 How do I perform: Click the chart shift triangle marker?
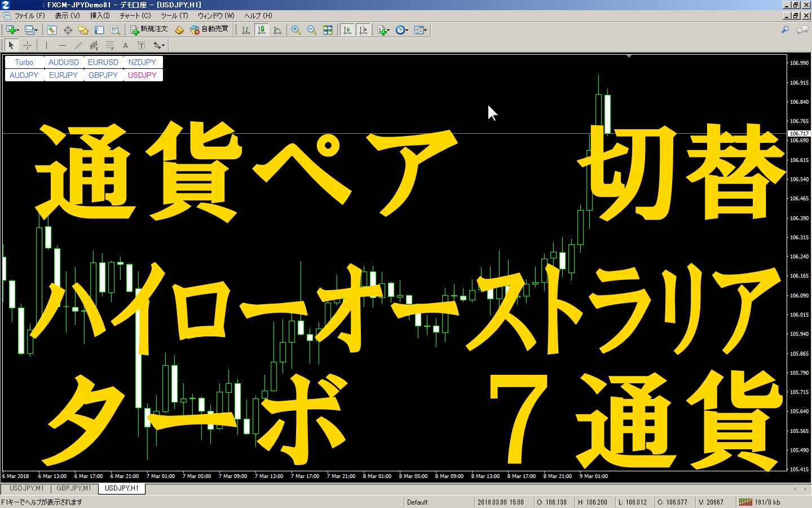[629, 56]
